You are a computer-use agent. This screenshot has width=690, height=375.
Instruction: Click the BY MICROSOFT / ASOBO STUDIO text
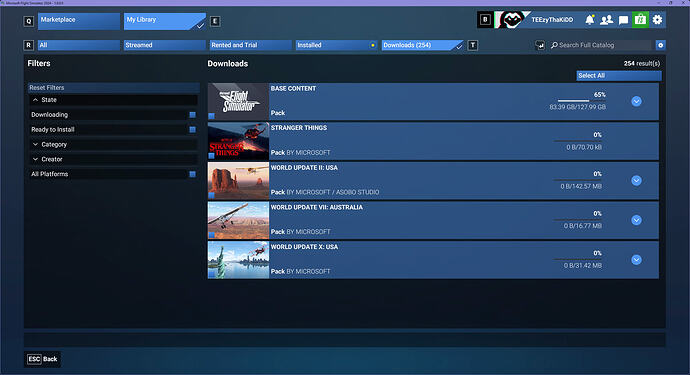pyautogui.click(x=333, y=192)
